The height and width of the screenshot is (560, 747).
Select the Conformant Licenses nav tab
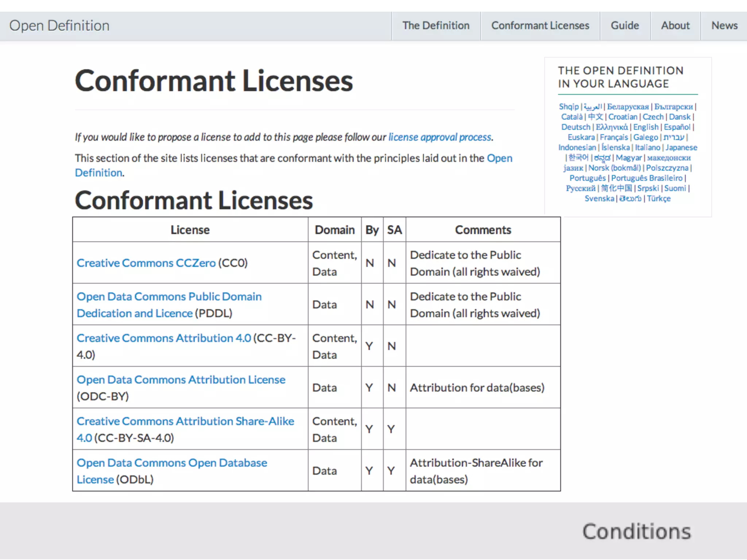tap(540, 26)
